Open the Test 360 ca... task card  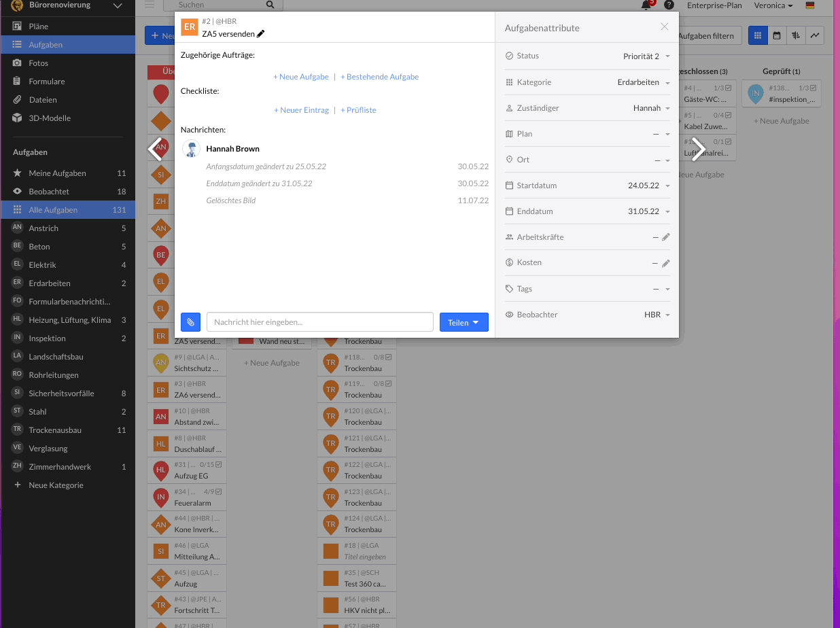click(x=357, y=579)
